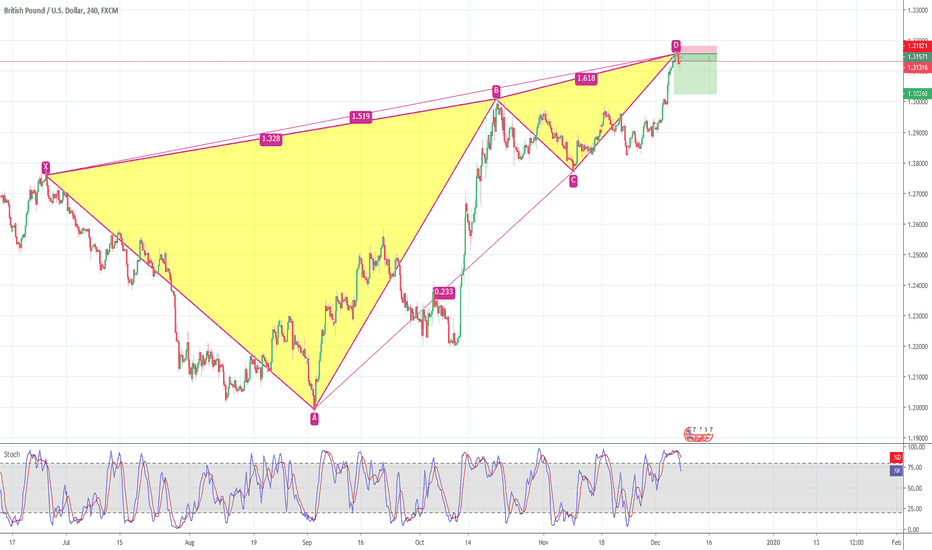Select the X point marker on the chart
The height and width of the screenshot is (550, 932).
45,166
